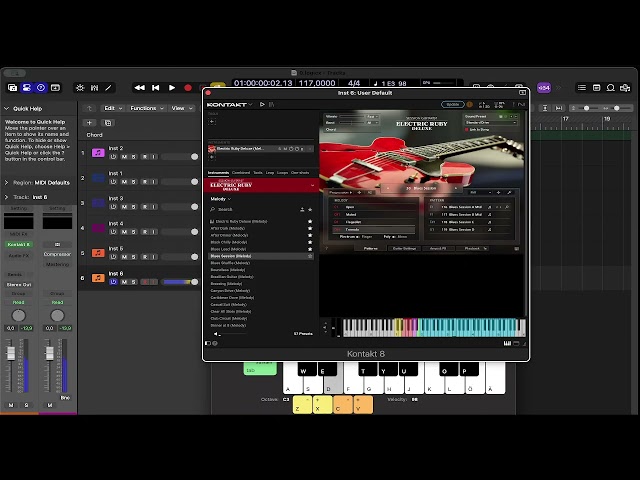
Task: Click the Compressor slot in channel strip
Action: [57, 254]
